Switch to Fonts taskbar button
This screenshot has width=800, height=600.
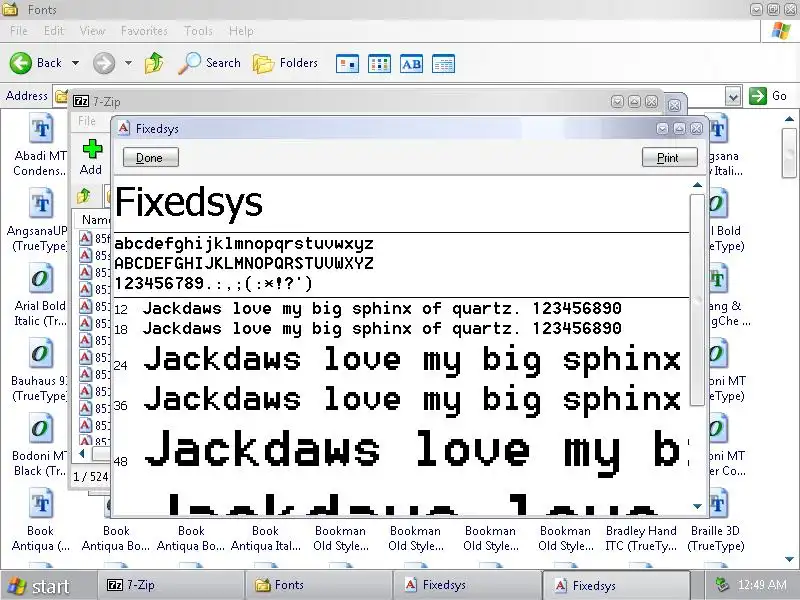pos(318,585)
